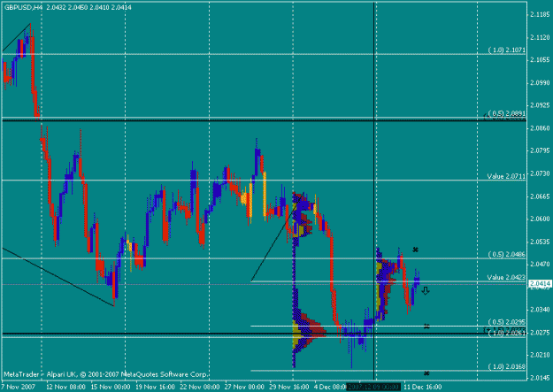Click the '(0.5) 2.0486' level label
Viewport: 553px width, 392px height.
507,254
